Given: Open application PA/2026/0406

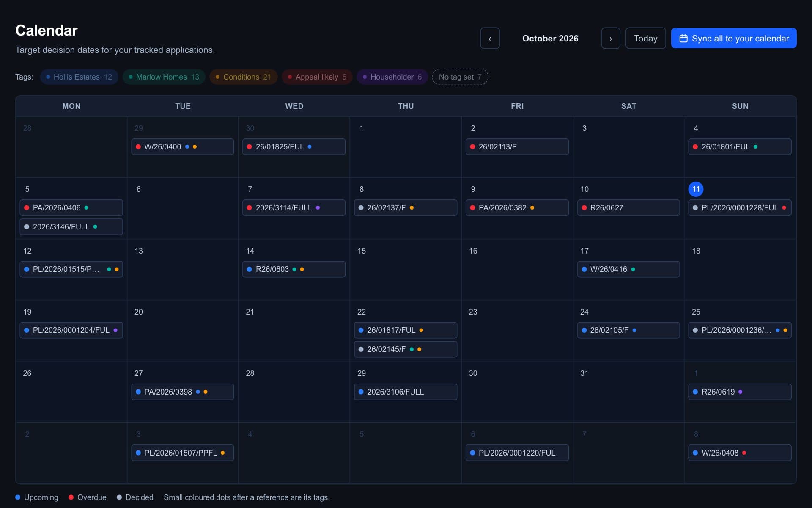Looking at the screenshot, I should click(71, 207).
